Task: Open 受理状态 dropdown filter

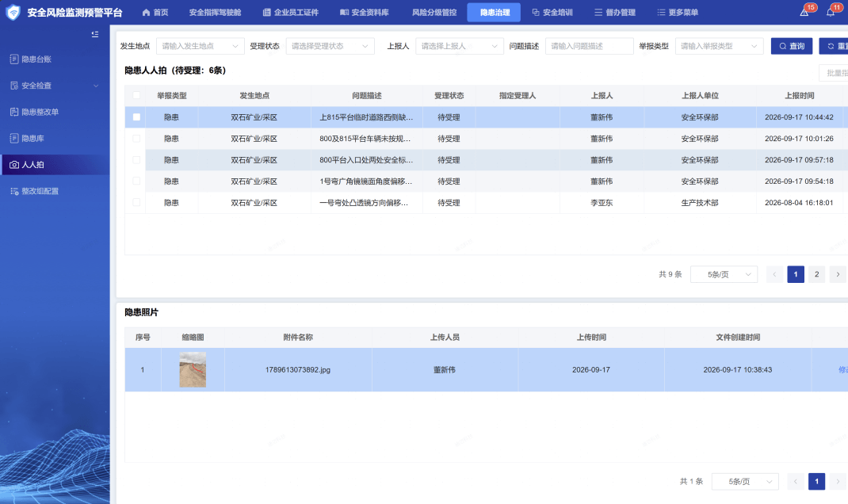Action: [x=330, y=46]
